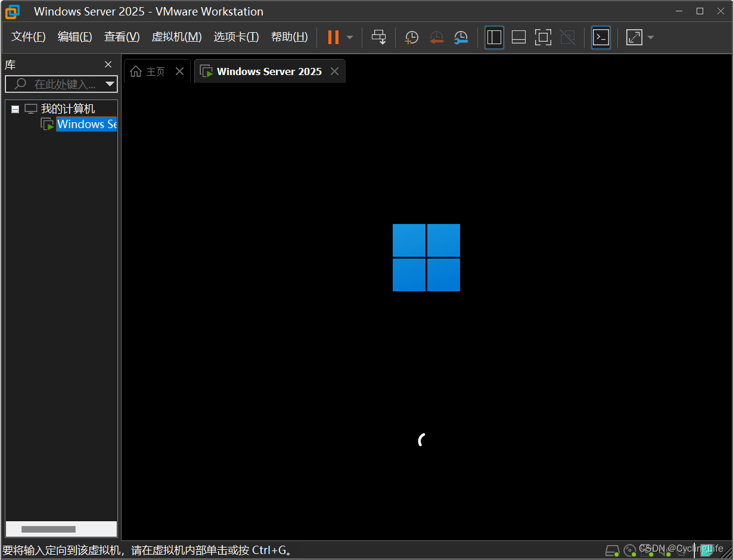
Task: Send Ctrl+Alt+Del to the virtual machine
Action: (x=379, y=37)
